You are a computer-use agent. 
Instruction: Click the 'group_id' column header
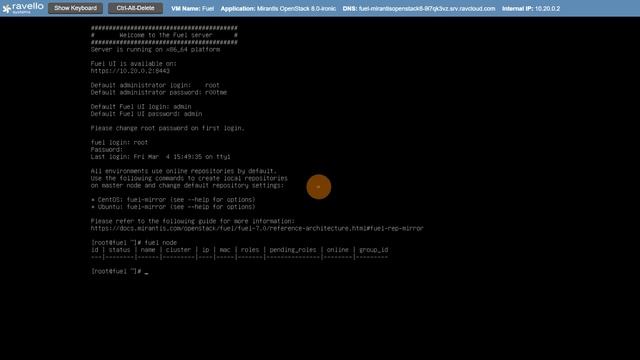click(373, 250)
